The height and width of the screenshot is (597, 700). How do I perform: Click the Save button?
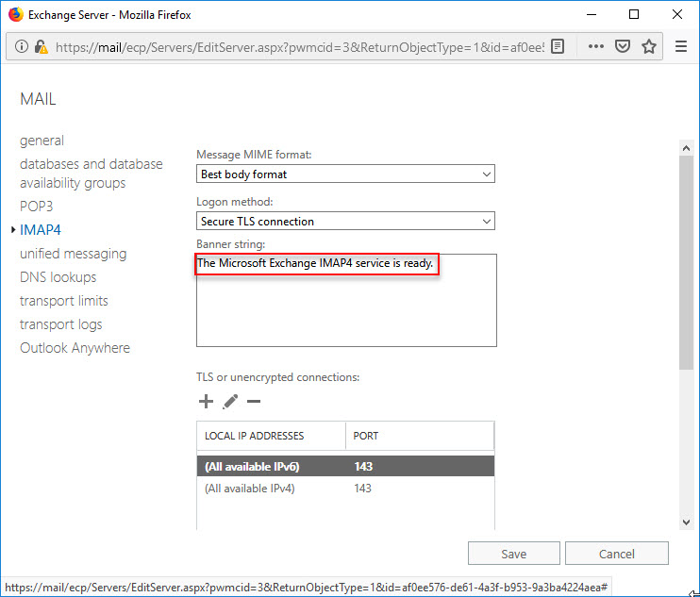point(514,554)
